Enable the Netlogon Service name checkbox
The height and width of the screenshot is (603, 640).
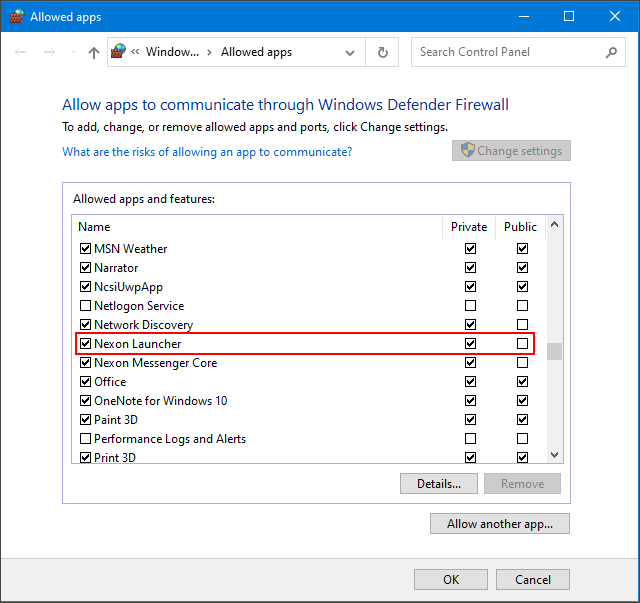click(85, 306)
